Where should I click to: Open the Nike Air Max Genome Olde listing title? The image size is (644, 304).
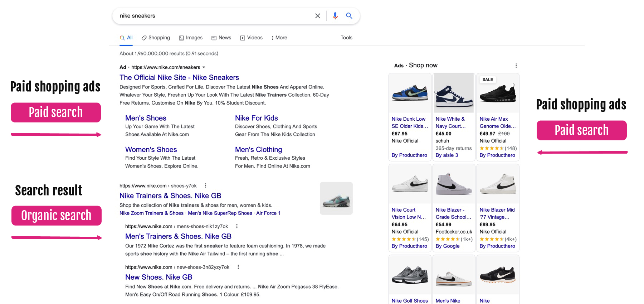point(498,122)
